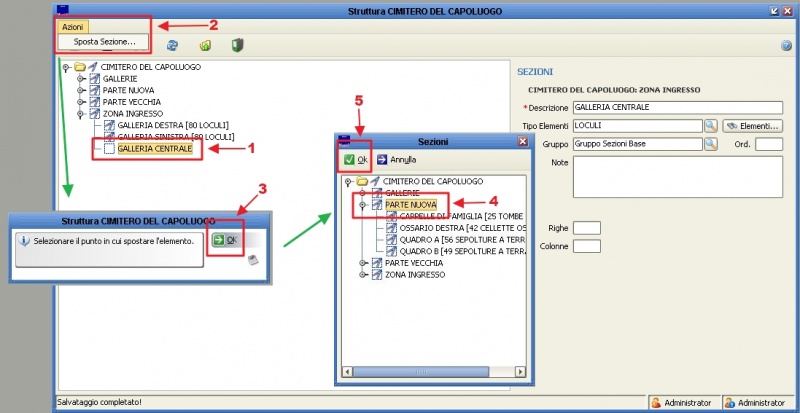Click the left arrow of the Sezioni horizontal scrollbar
The height and width of the screenshot is (413, 800).
[x=347, y=372]
